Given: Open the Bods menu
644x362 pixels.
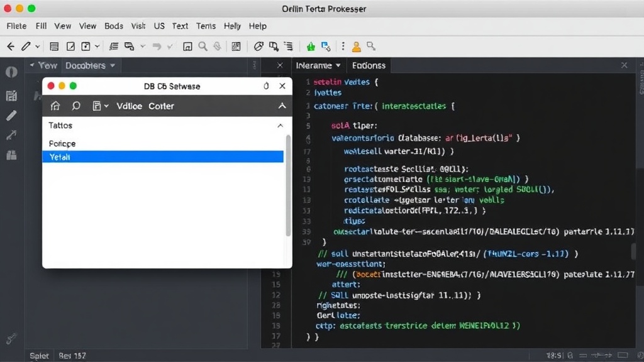Looking at the screenshot, I should [x=114, y=26].
